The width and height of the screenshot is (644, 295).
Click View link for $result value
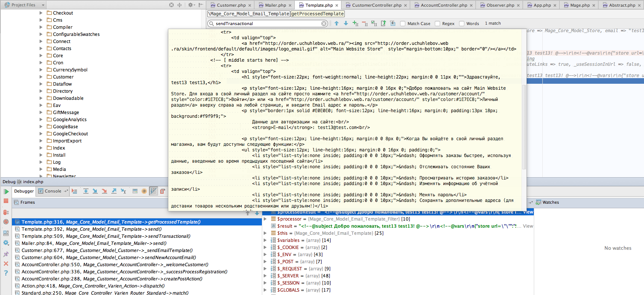528,226
